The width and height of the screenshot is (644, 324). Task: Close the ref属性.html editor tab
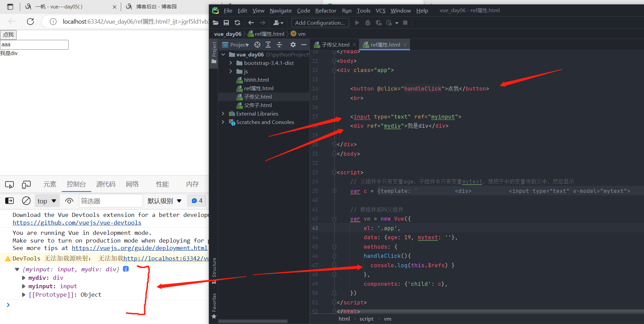point(405,45)
